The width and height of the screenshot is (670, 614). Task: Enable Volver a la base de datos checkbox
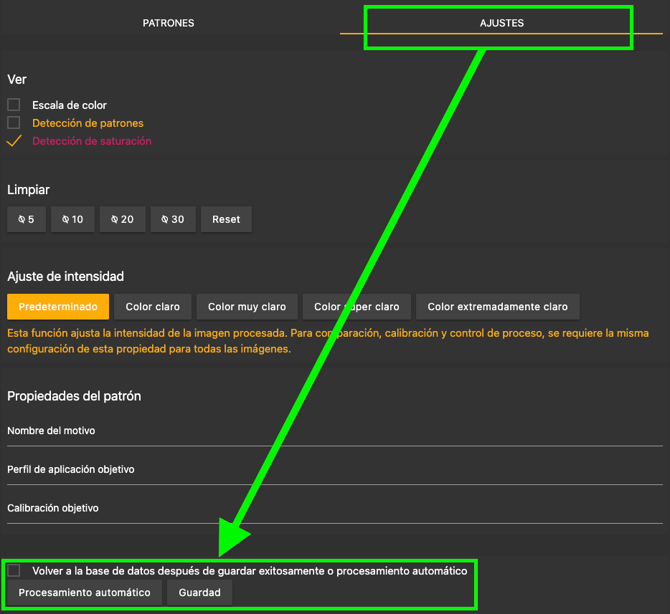pos(14,570)
